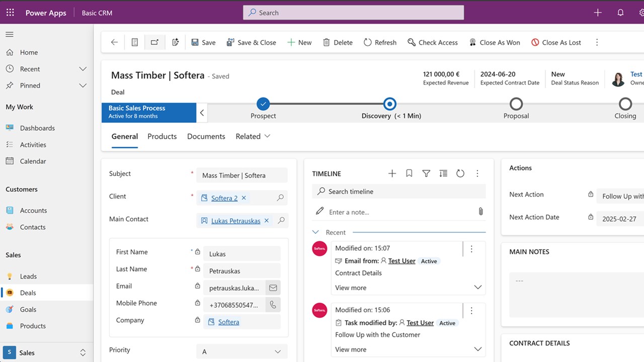Open the timeline filter icon

(426, 173)
